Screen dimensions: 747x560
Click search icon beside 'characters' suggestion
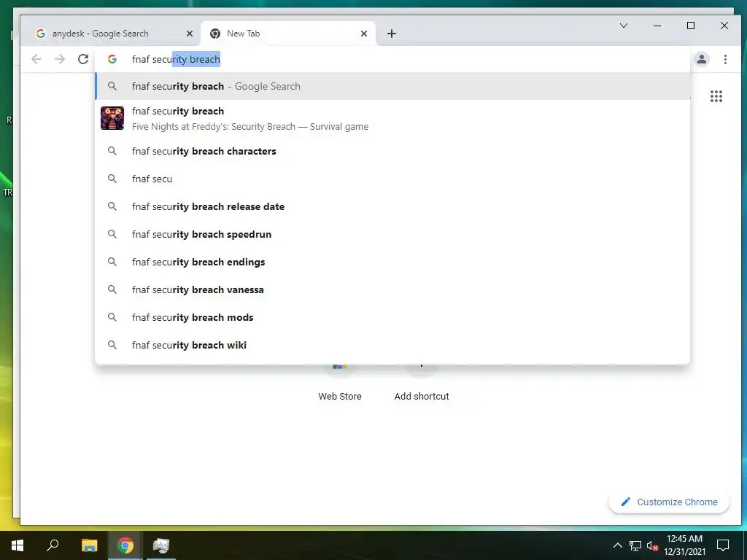[x=112, y=151]
